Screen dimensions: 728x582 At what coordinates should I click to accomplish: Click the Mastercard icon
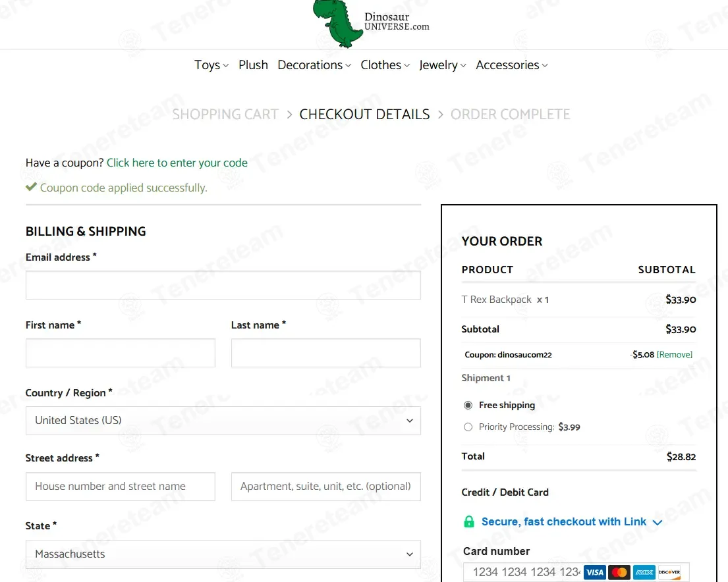coord(619,572)
